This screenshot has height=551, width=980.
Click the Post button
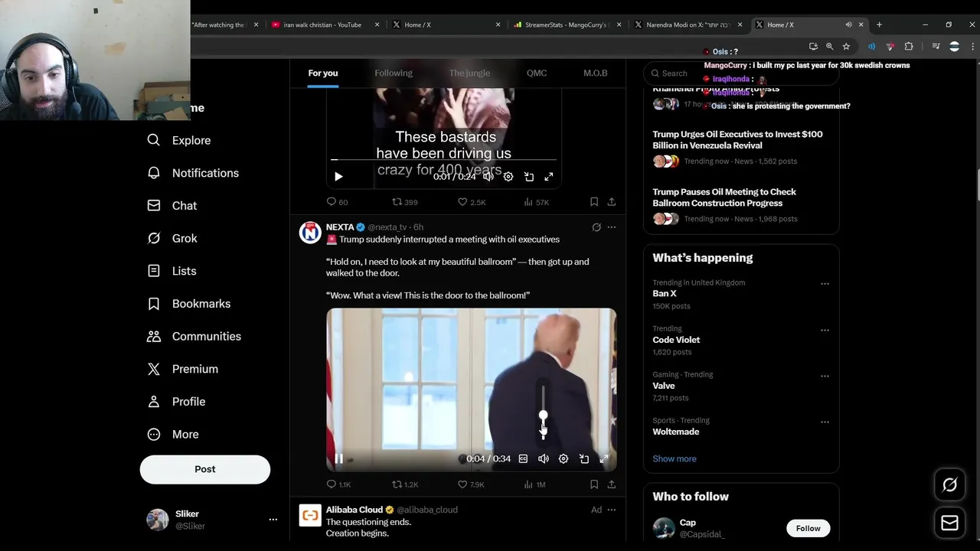pos(205,469)
